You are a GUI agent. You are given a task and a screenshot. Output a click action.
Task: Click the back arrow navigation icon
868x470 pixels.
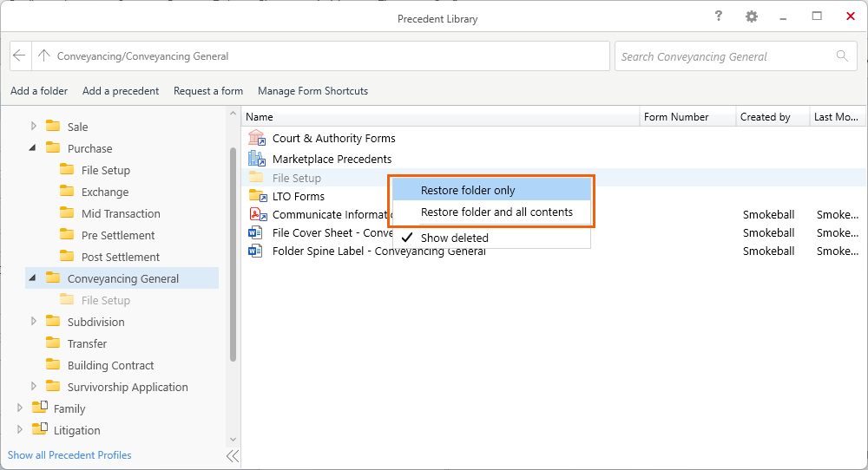pos(20,56)
